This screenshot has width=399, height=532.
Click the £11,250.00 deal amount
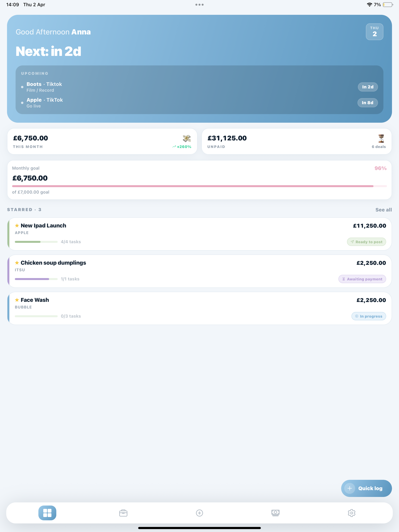coord(369,226)
